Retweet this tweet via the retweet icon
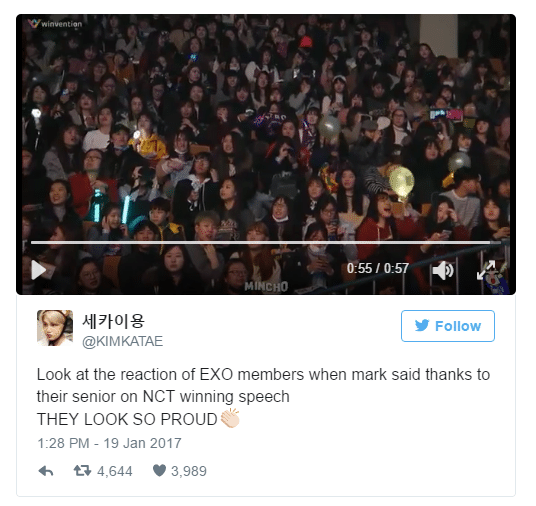The width and height of the screenshot is (536, 506). [x=82, y=471]
